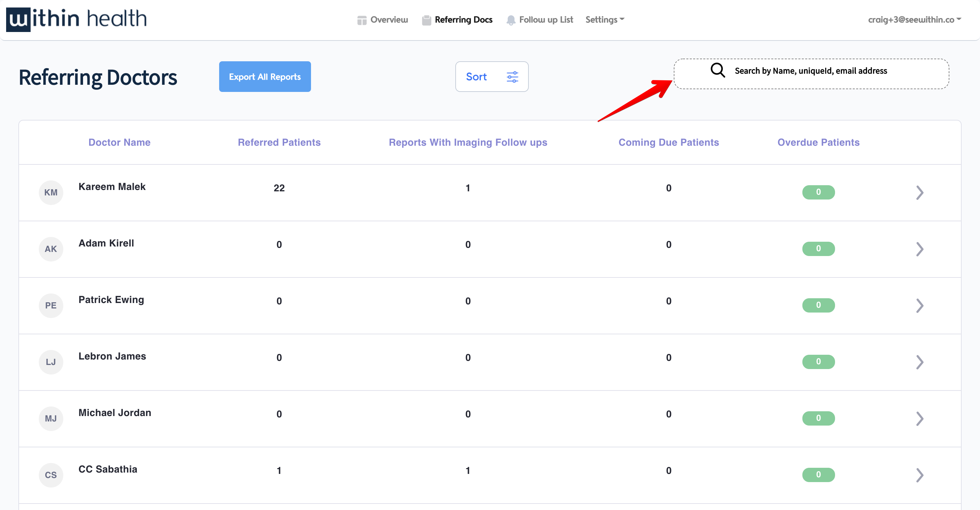Click the Within Health logo
The width and height of the screenshot is (980, 510).
coord(76,19)
